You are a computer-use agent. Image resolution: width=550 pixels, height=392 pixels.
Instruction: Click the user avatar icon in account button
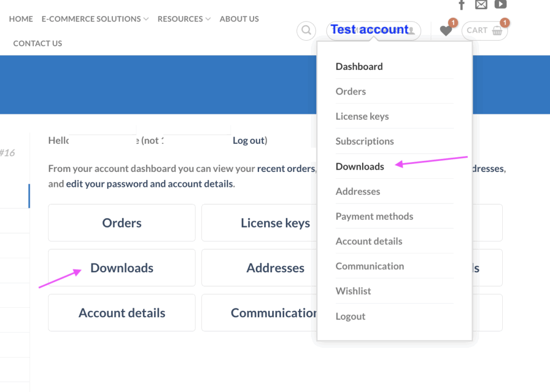[x=412, y=31]
